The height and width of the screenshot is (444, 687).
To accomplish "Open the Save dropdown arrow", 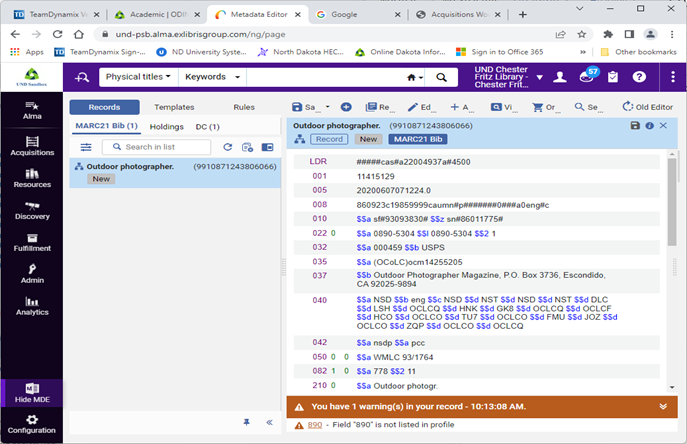I will pyautogui.click(x=327, y=107).
